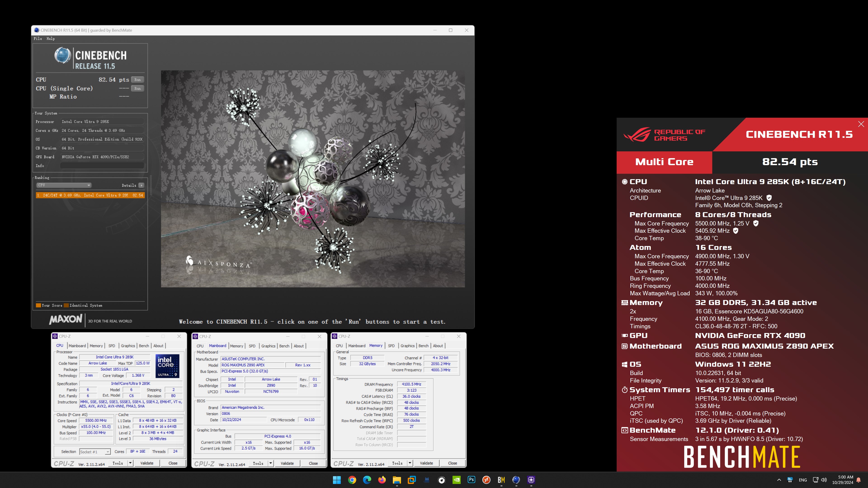This screenshot has width=868, height=488.
Task: Open Tools dropdown arrow in the CPU-Z Memory window
Action: [x=410, y=463]
